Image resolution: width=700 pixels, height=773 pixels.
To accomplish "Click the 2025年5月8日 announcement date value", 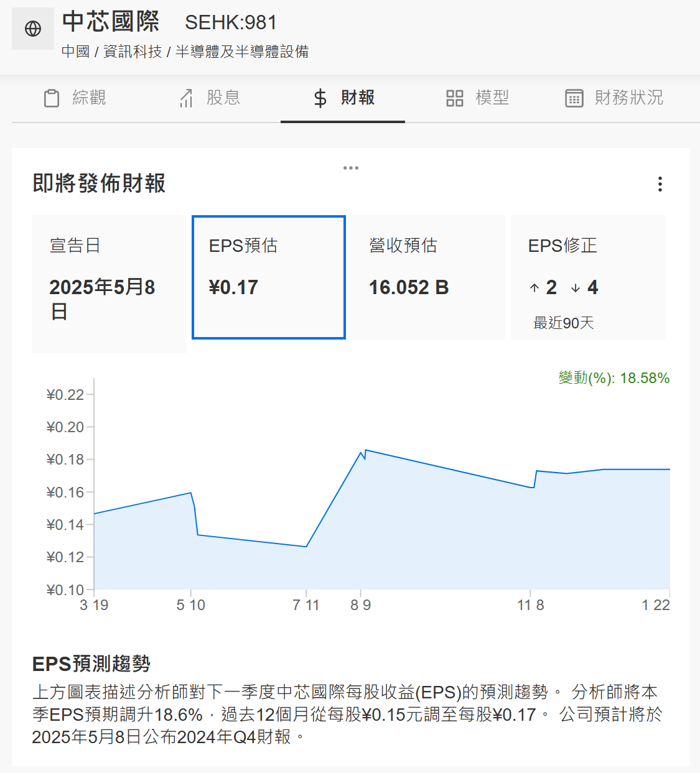I will (102, 299).
